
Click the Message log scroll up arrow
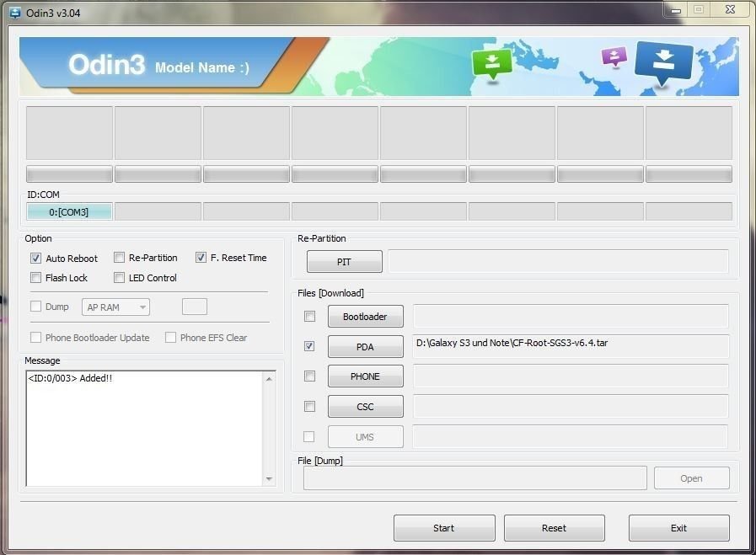[x=269, y=379]
